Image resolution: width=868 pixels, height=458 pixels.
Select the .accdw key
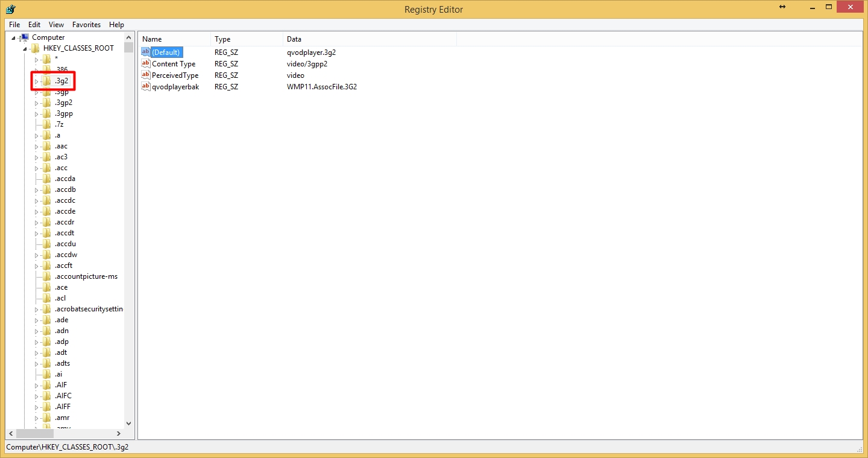(x=66, y=255)
